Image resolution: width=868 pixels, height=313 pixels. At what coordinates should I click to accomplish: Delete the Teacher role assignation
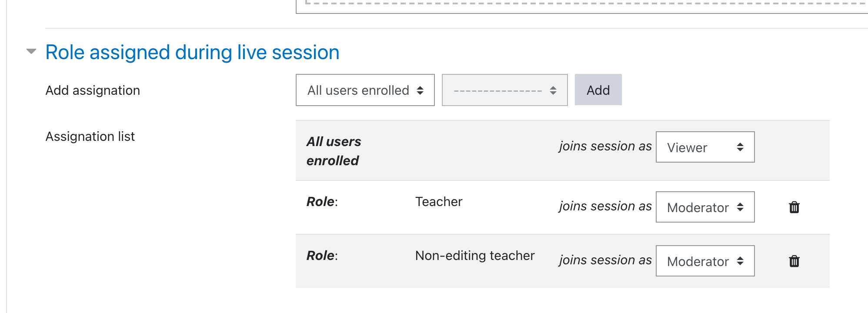[x=794, y=207]
